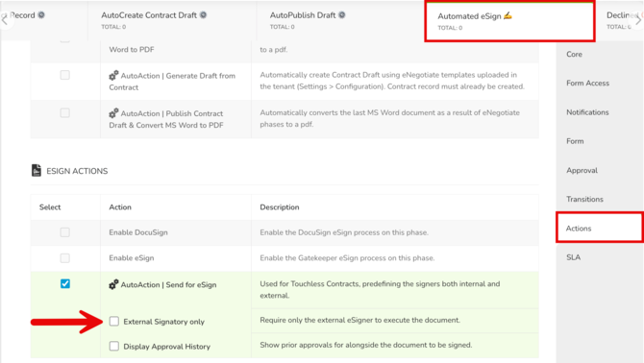The width and height of the screenshot is (644, 363).
Task: Open the Form section
Action: tap(575, 141)
